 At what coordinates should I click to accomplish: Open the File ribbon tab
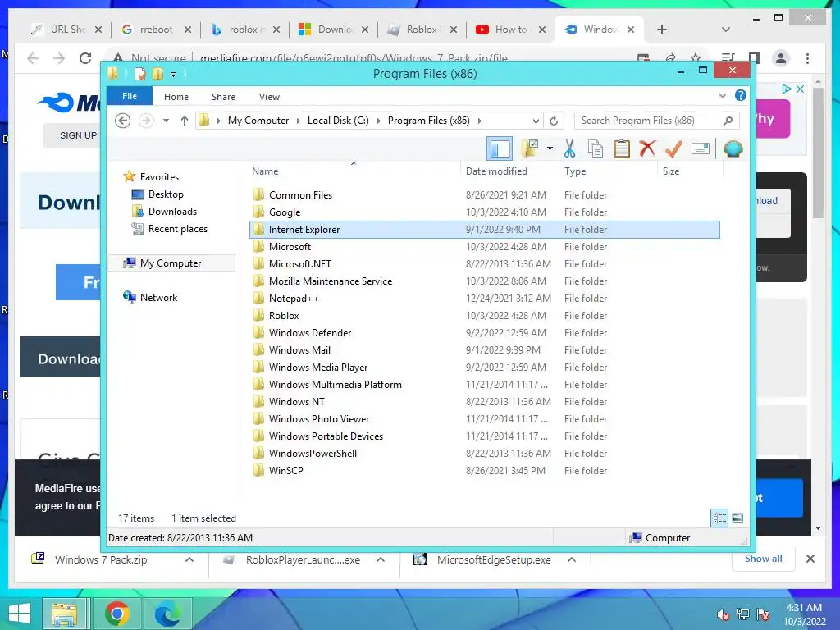tap(130, 96)
